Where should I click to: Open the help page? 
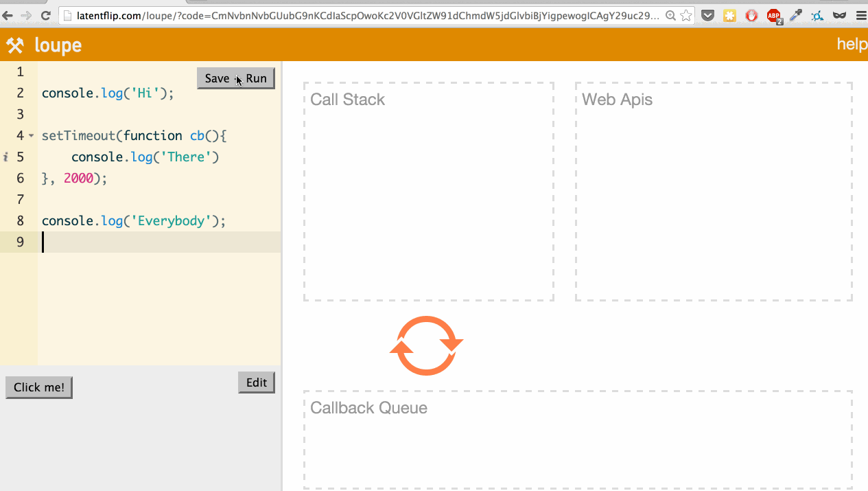tap(852, 44)
